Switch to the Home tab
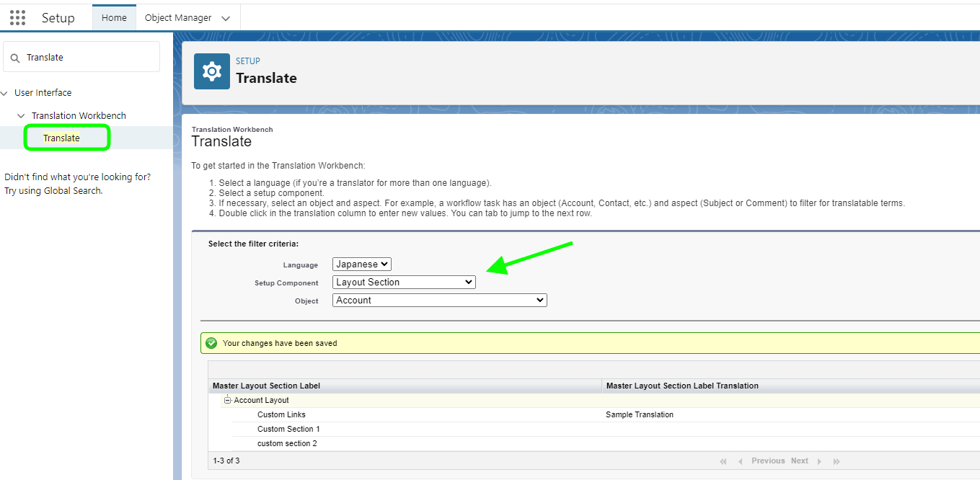This screenshot has height=480, width=980. [114, 17]
